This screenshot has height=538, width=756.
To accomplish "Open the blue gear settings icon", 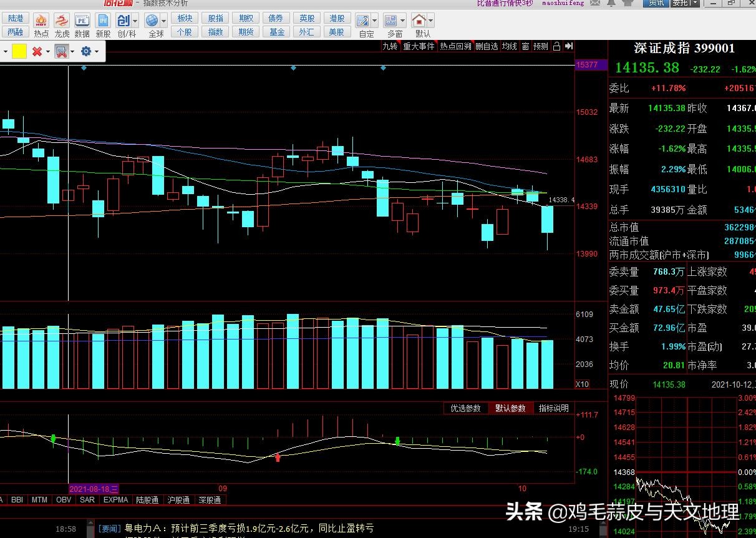I will tap(85, 51).
